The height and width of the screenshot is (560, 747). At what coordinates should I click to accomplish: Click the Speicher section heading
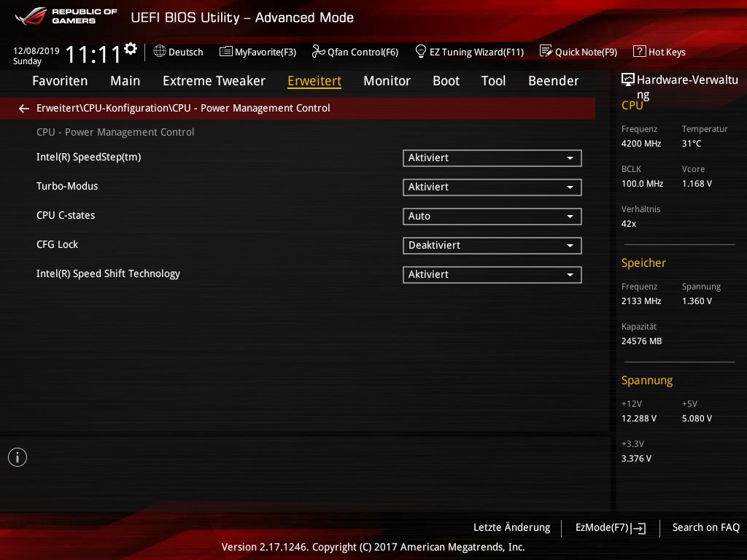tap(643, 262)
